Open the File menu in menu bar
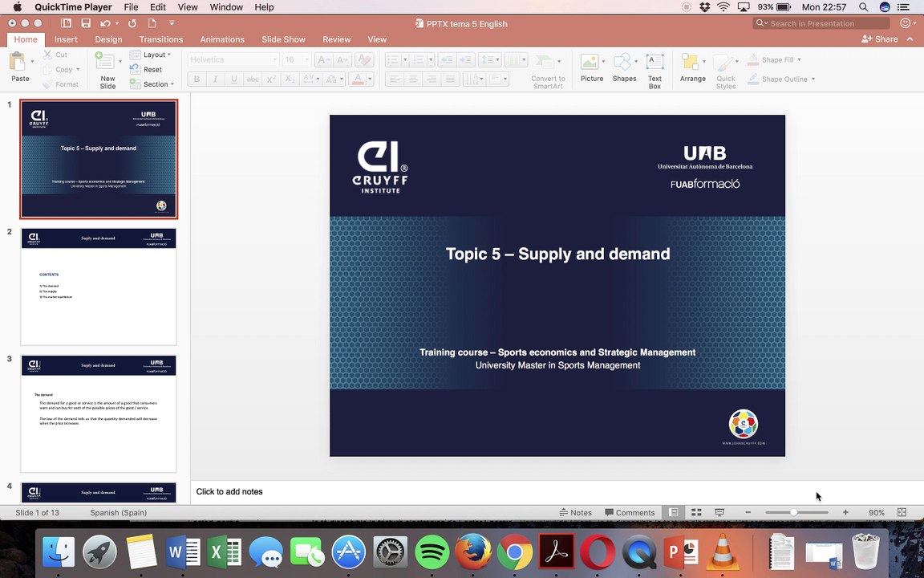The height and width of the screenshot is (578, 924). pos(131,7)
